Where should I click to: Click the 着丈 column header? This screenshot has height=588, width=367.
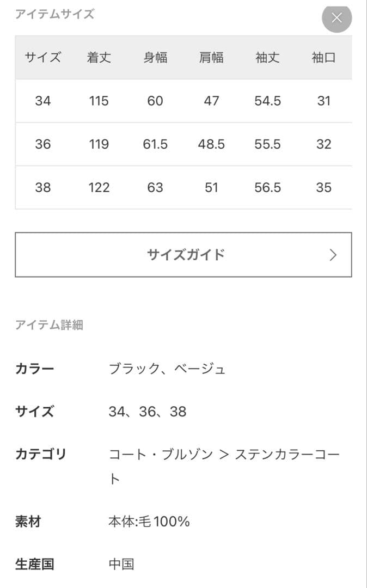98,58
